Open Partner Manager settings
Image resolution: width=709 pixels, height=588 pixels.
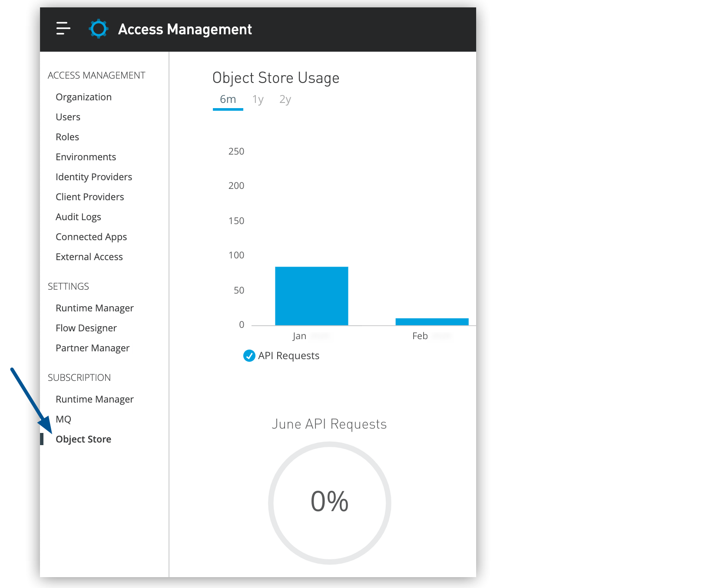(93, 348)
